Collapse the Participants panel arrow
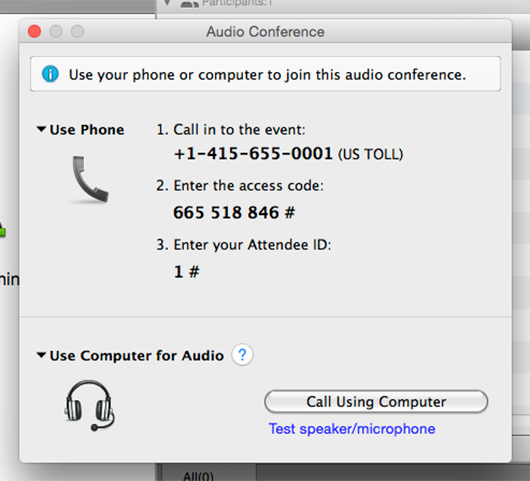The image size is (530, 481). pos(167,3)
